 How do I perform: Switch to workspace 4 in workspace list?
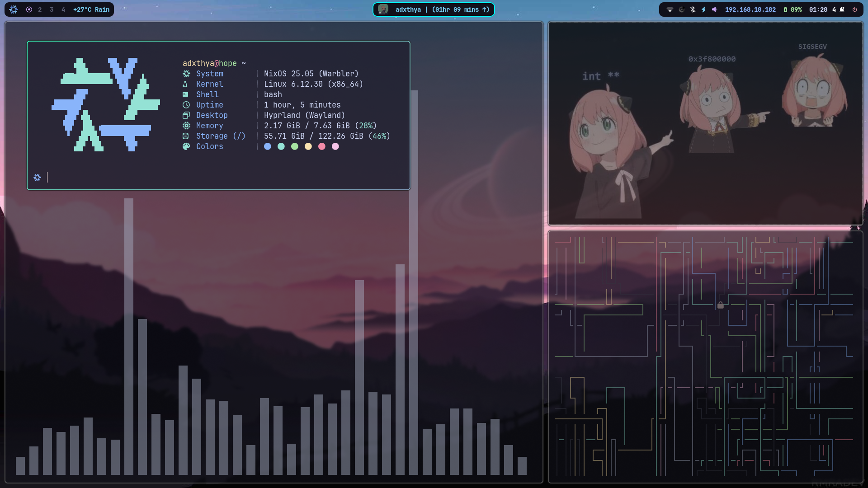(x=63, y=9)
